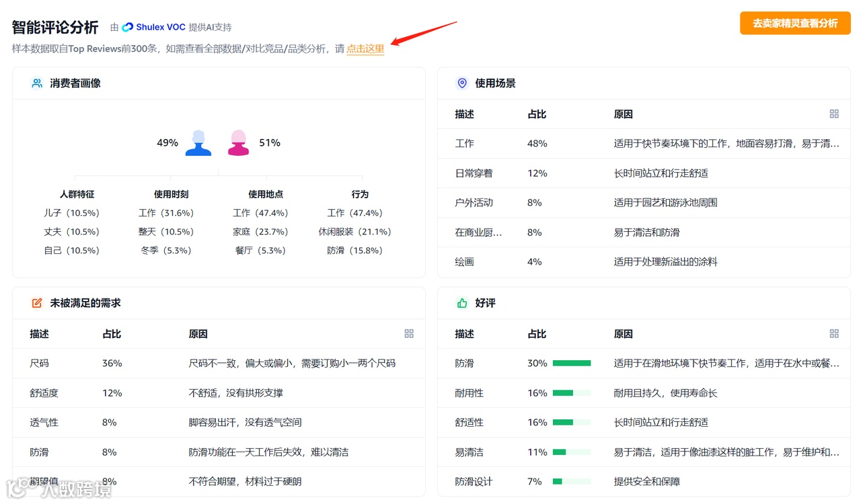Click 防滑（15.8%）under 行为
The image size is (861, 504).
click(354, 251)
